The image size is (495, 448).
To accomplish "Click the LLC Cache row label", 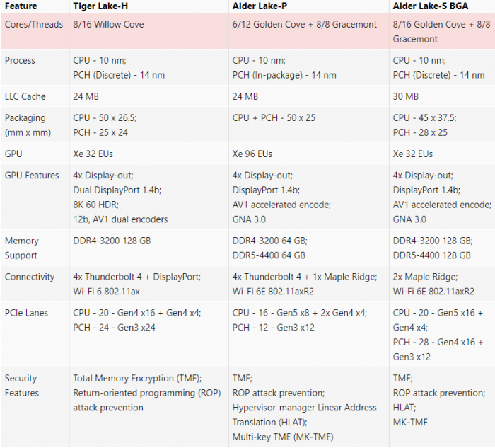I will [25, 97].
